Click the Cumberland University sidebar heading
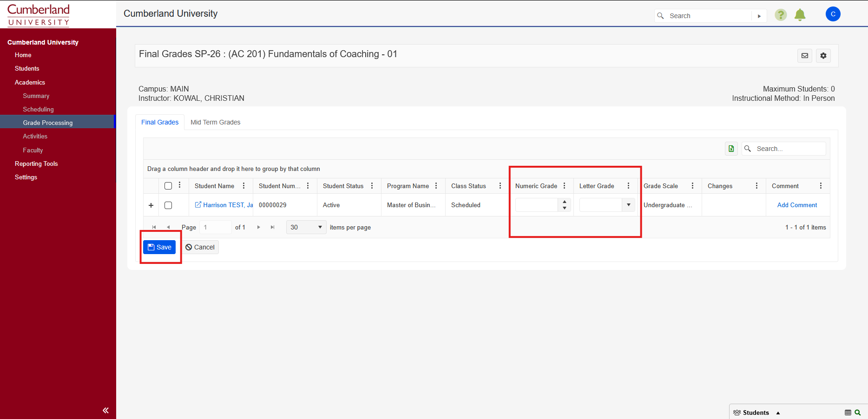Image resolution: width=868 pixels, height=419 pixels. coord(43,42)
